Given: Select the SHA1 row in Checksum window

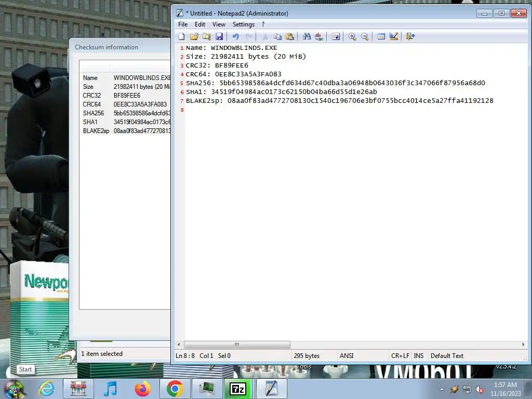Looking at the screenshot, I should [126, 122].
